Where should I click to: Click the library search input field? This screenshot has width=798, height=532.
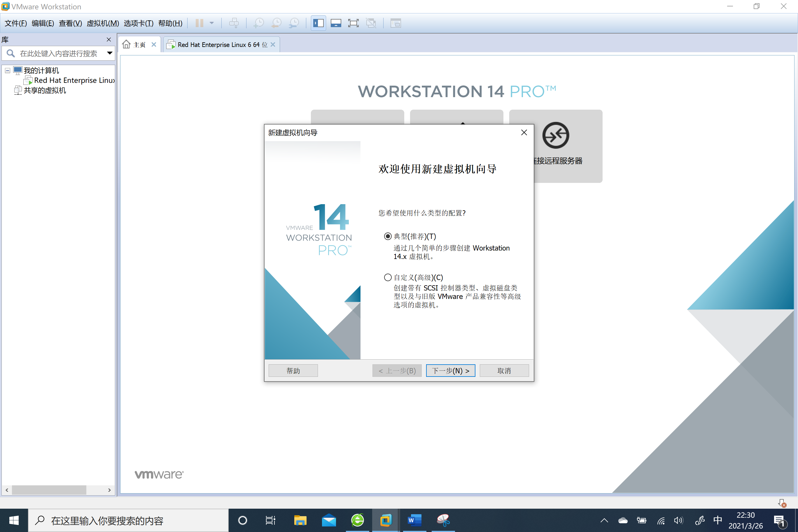point(58,53)
